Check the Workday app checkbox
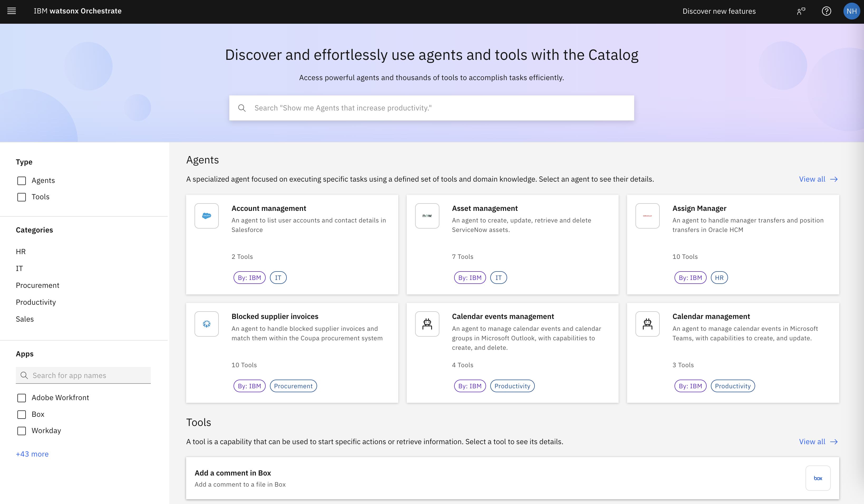Viewport: 864px width, 504px height. pos(22,431)
